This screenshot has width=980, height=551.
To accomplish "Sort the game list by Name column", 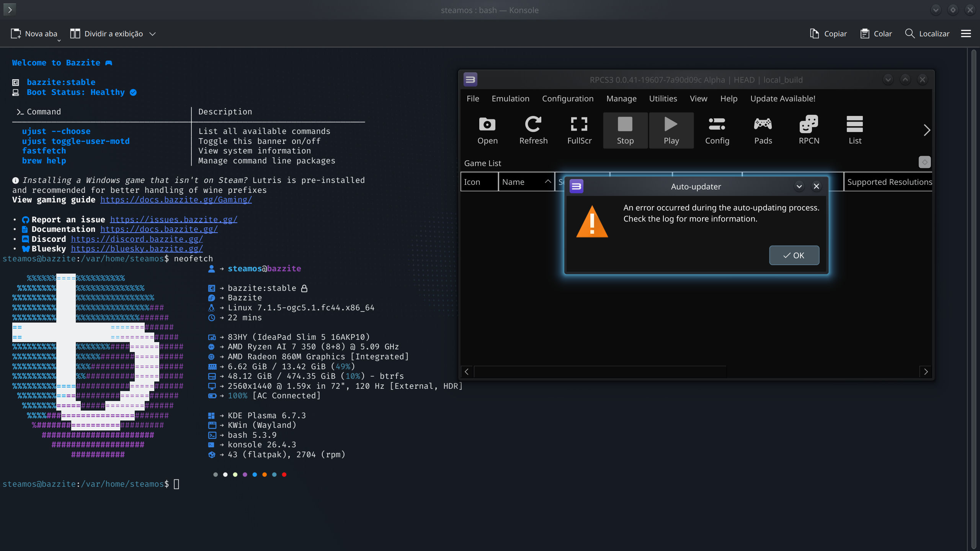I will 526,182.
